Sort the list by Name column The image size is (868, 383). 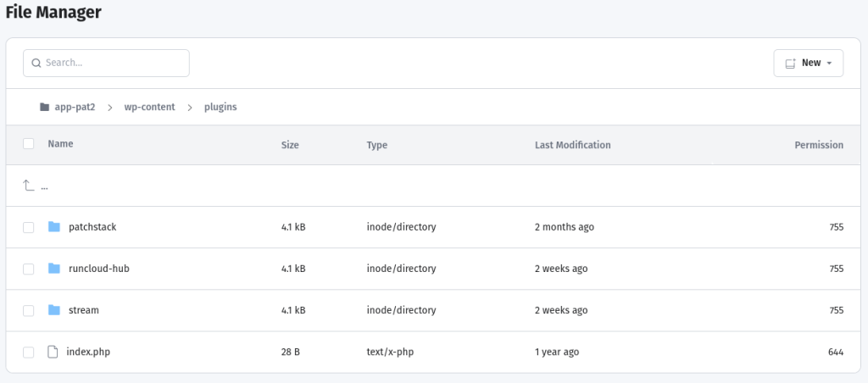pyautogui.click(x=60, y=144)
